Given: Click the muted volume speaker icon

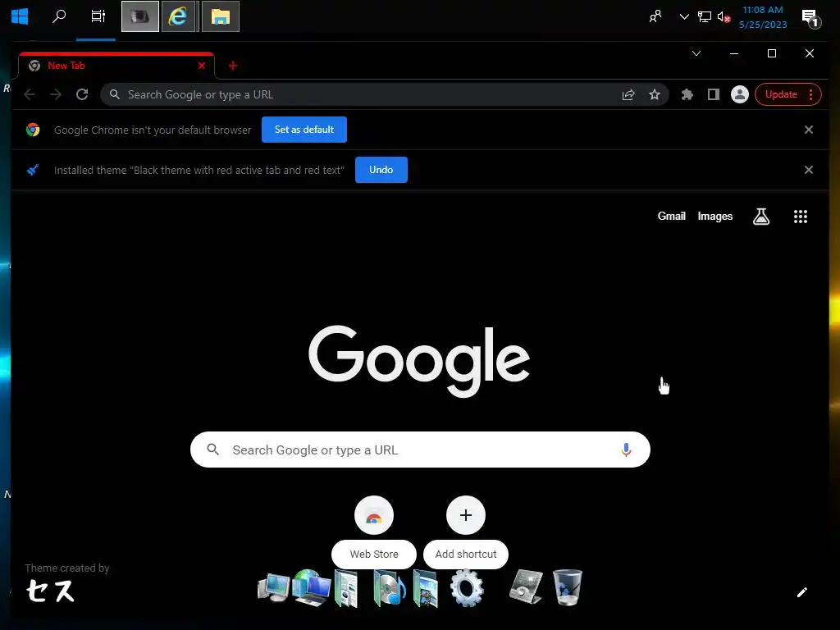Looking at the screenshot, I should (724, 16).
